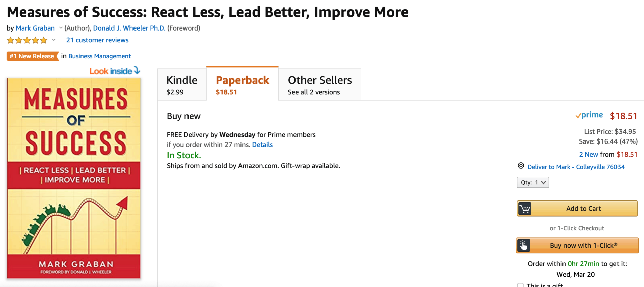The height and width of the screenshot is (287, 644).
Task: Click the five-star rating icons
Action: tap(27, 40)
